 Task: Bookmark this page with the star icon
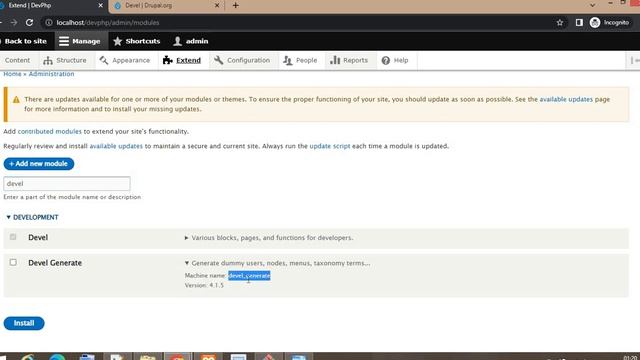coord(560,22)
